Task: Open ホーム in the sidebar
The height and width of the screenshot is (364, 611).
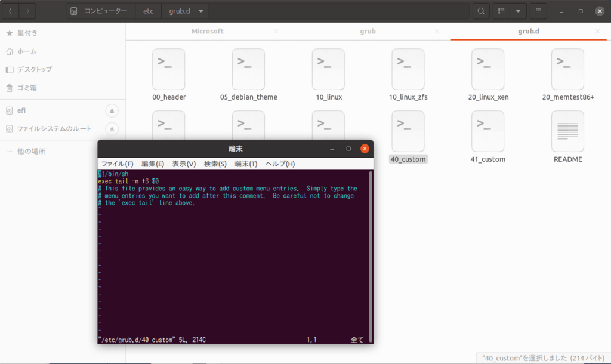Action: [62, 51]
